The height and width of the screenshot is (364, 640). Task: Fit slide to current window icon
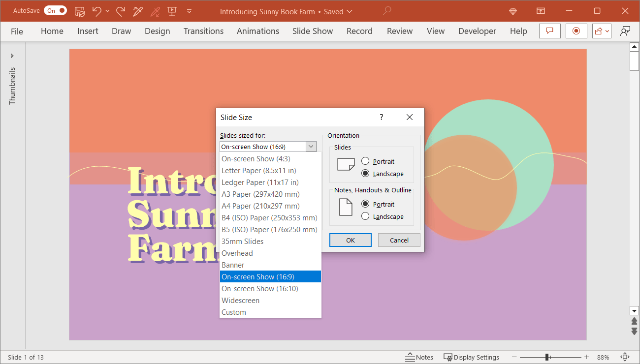coord(625,357)
